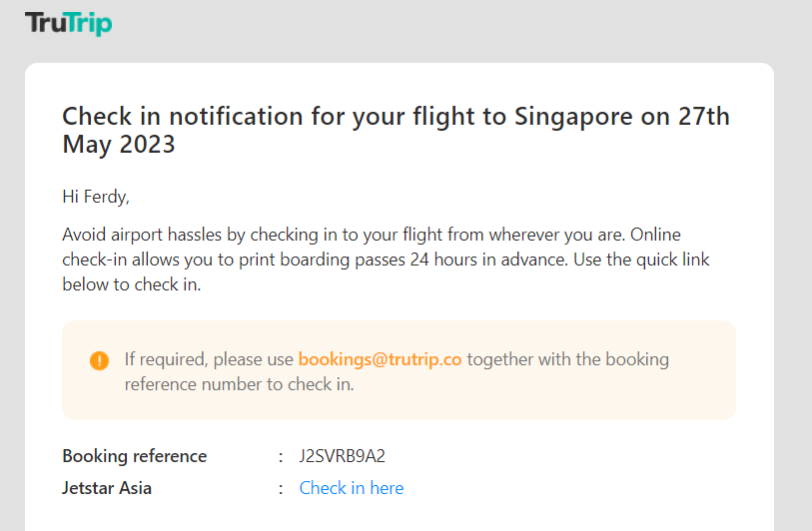Viewport: 812px width, 531px height.
Task: Click the 'Jetstar Asia' label
Action: 107,488
